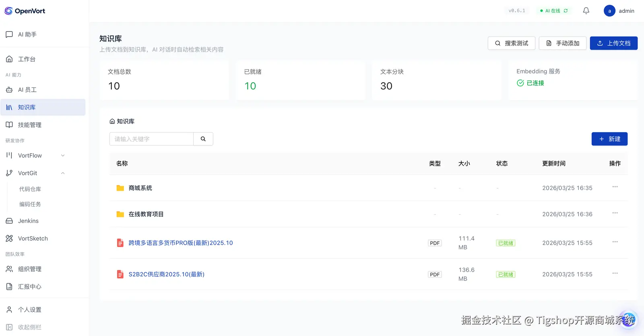Open S2B2C供应商2025.10 document
The height and width of the screenshot is (336, 644).
[x=167, y=274]
